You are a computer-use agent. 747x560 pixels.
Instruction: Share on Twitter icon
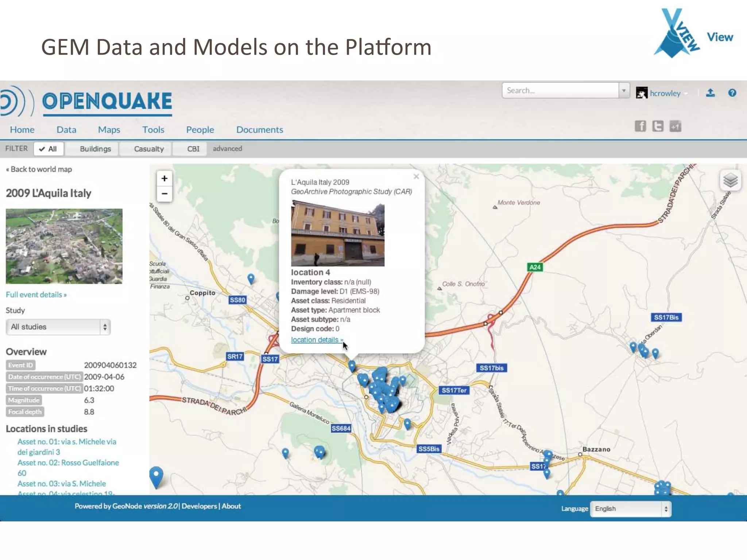[x=658, y=126]
